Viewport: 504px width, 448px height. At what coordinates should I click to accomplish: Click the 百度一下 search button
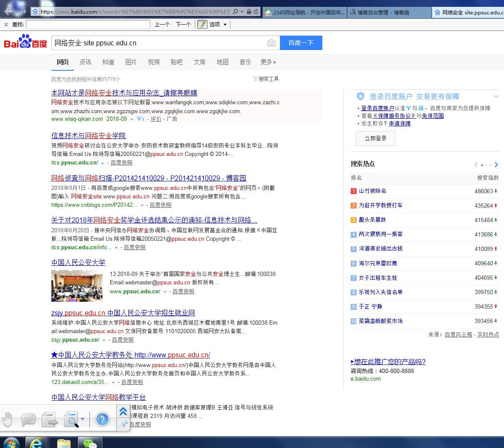click(x=301, y=43)
